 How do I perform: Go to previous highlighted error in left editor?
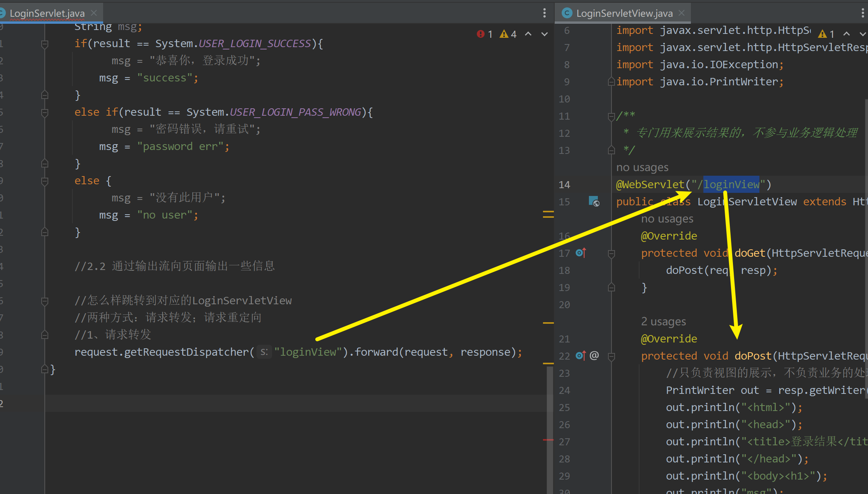(528, 34)
